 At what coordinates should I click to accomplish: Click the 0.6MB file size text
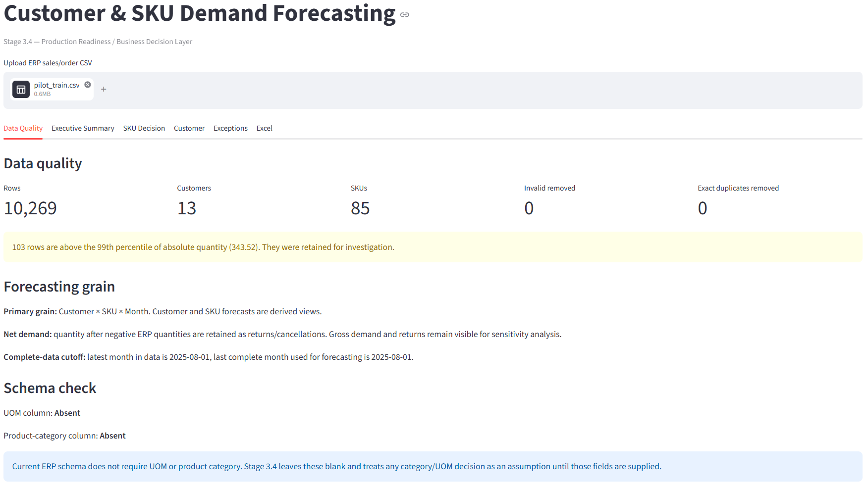43,94
